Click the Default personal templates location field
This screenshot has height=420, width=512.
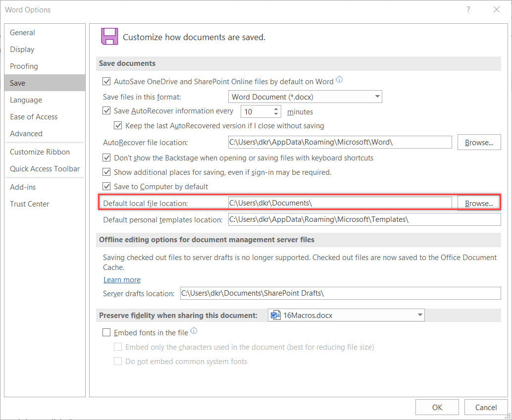(x=364, y=219)
